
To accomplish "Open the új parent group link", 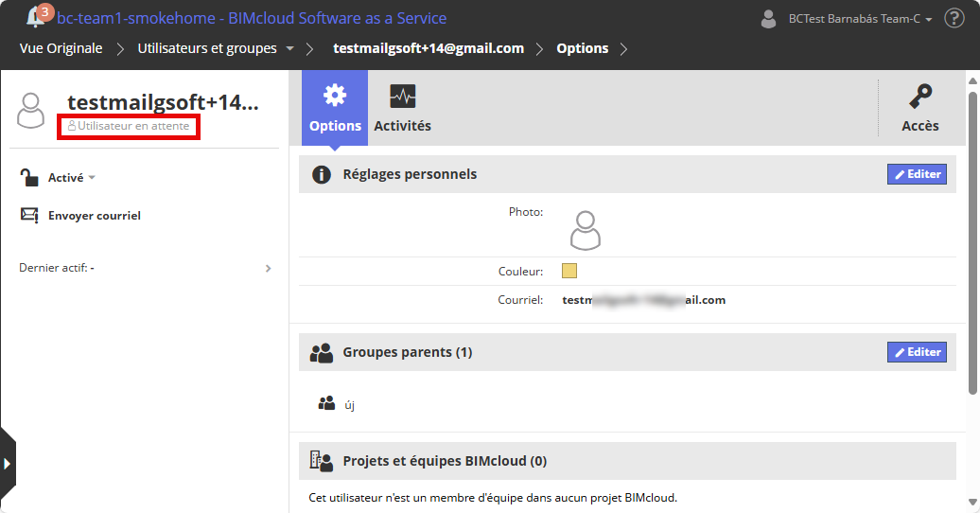I will (349, 404).
